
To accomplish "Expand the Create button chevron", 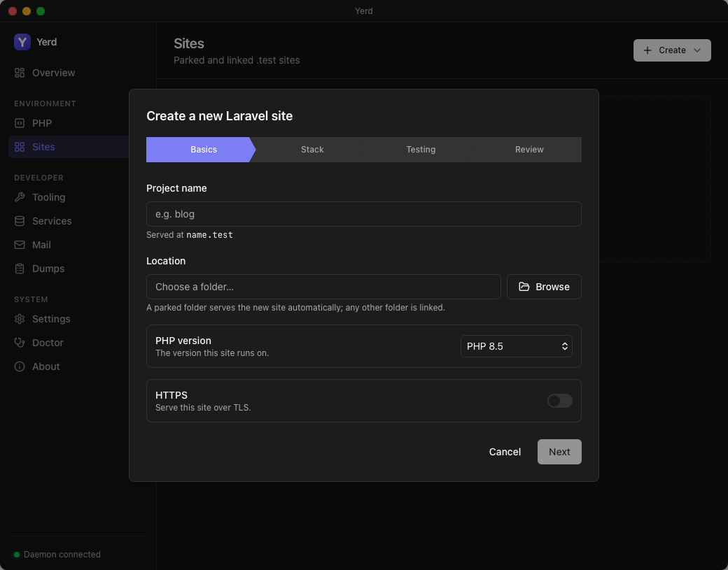I will 697,50.
